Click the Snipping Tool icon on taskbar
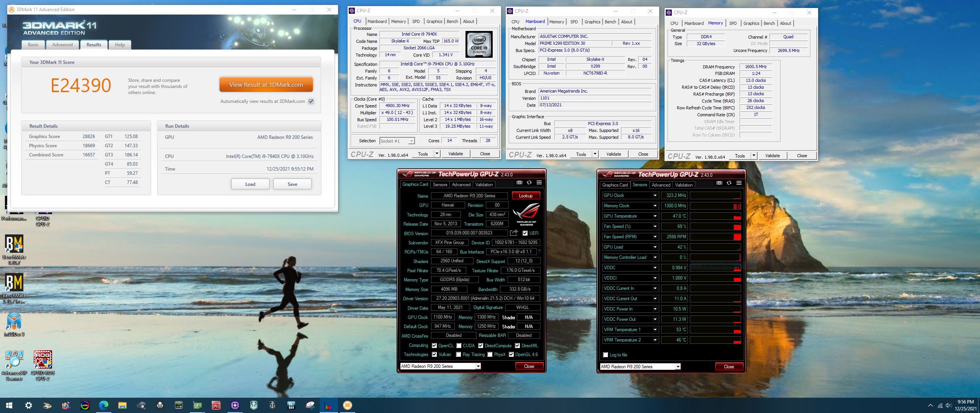980x413 pixels. pyautogui.click(x=310, y=405)
